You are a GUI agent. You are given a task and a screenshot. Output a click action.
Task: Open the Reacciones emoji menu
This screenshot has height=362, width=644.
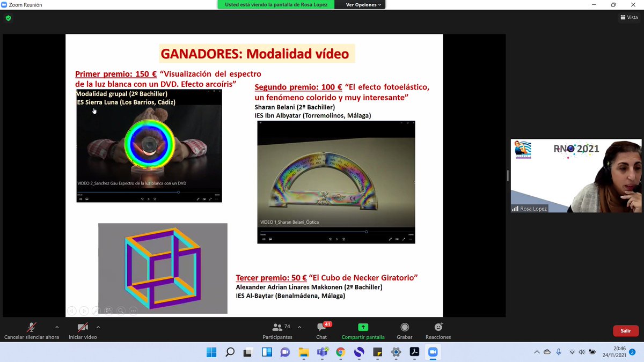(x=438, y=331)
